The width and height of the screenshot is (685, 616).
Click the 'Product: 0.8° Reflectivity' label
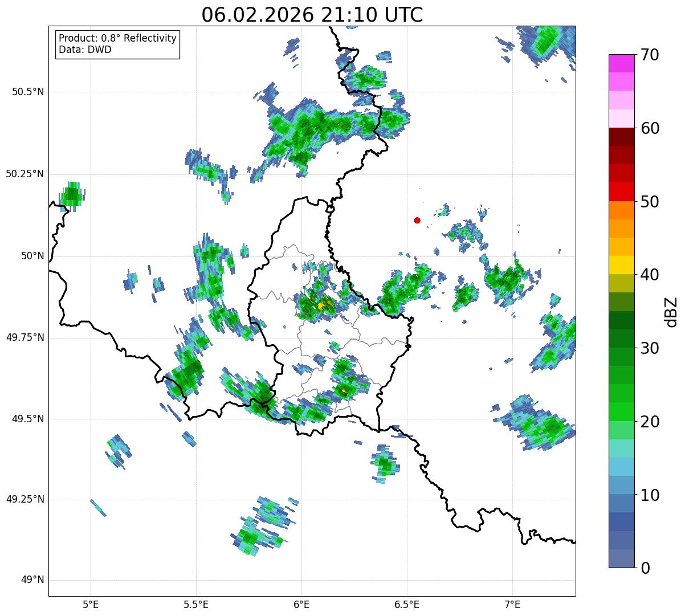[118, 38]
